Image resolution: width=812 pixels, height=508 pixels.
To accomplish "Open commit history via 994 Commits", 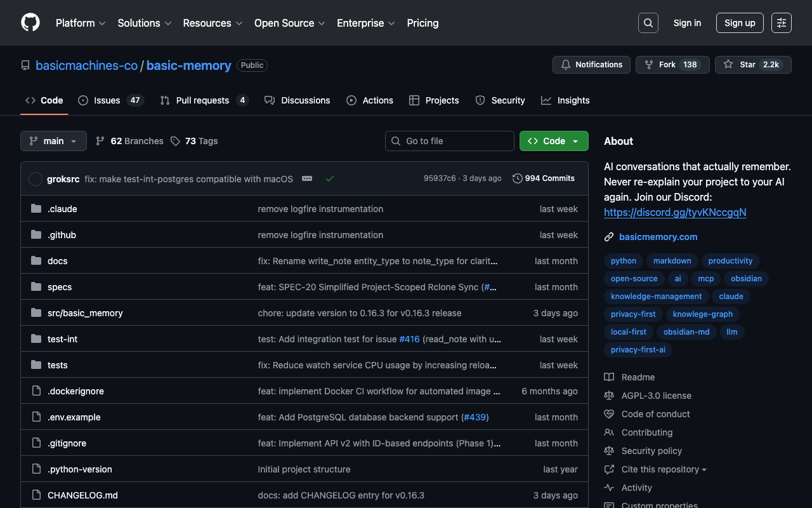I will click(x=543, y=178).
